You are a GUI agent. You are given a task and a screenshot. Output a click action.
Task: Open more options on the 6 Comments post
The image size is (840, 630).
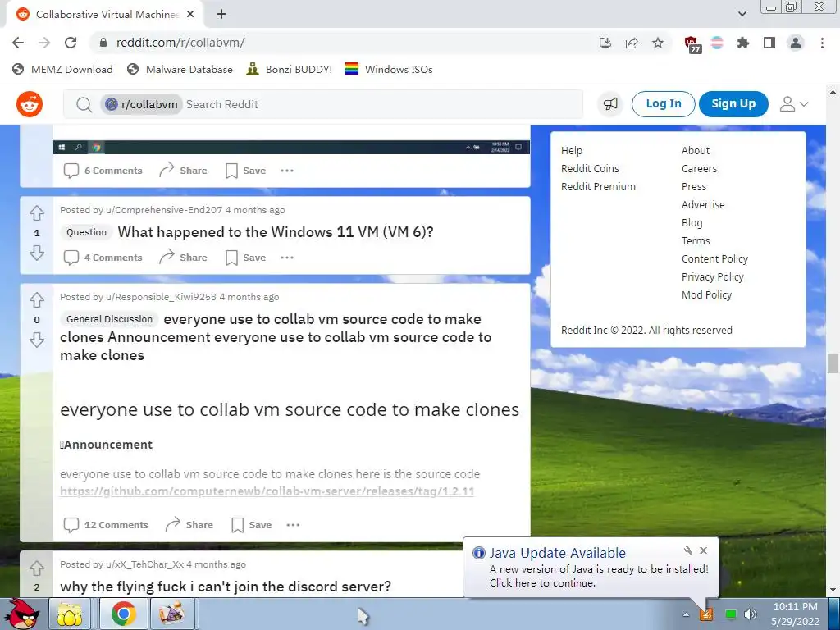coord(287,171)
